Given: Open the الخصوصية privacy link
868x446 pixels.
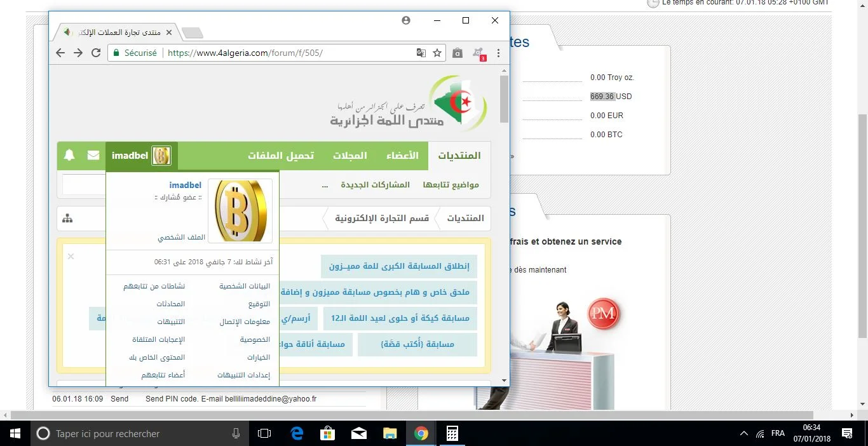Looking at the screenshot, I should pyautogui.click(x=255, y=339).
